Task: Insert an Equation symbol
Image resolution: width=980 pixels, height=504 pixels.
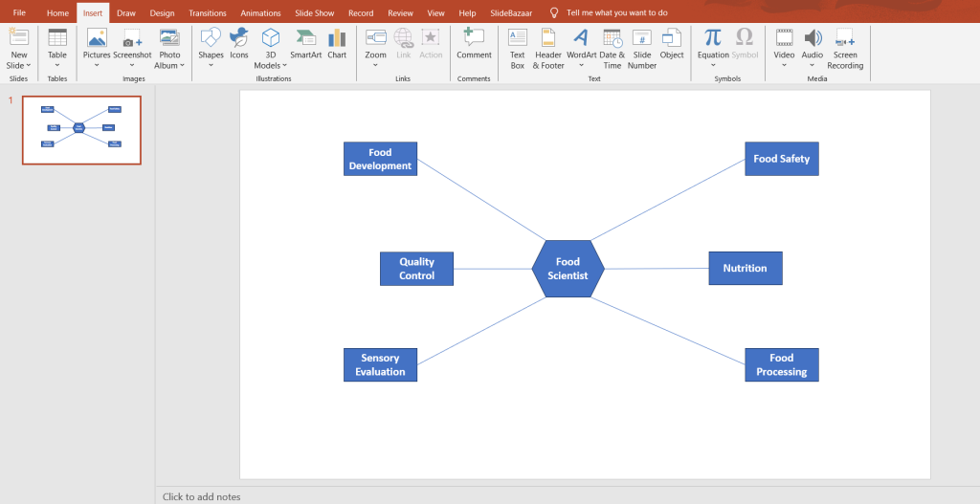Action: [x=713, y=38]
